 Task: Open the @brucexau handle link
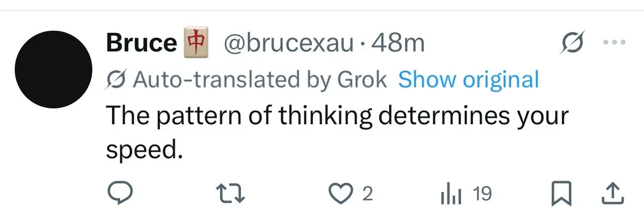click(288, 43)
